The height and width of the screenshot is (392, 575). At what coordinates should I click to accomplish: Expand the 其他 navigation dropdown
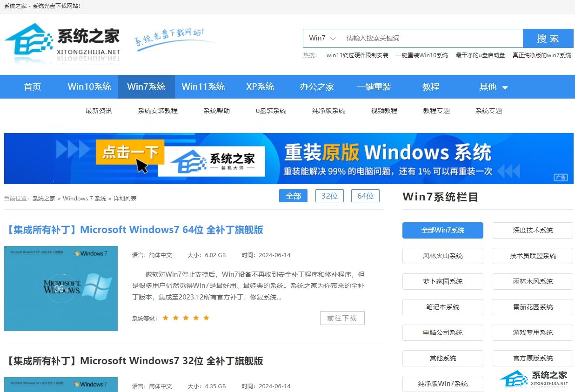[494, 86]
